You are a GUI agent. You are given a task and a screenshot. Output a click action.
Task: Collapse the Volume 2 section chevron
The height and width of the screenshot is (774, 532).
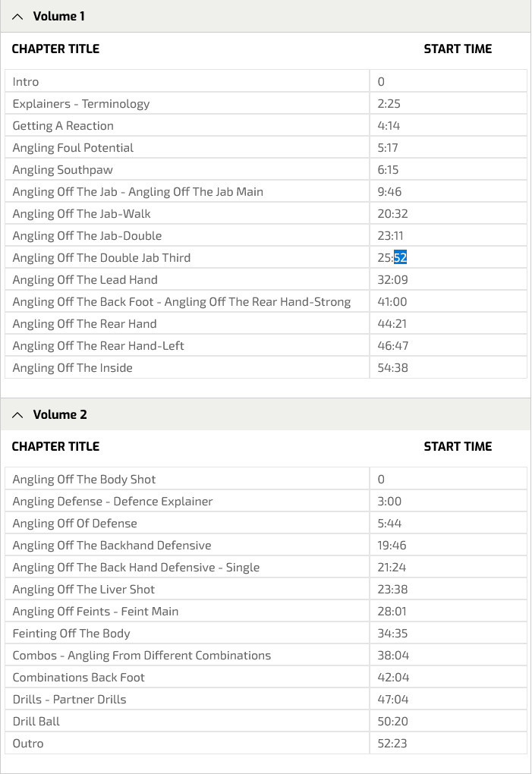(17, 415)
